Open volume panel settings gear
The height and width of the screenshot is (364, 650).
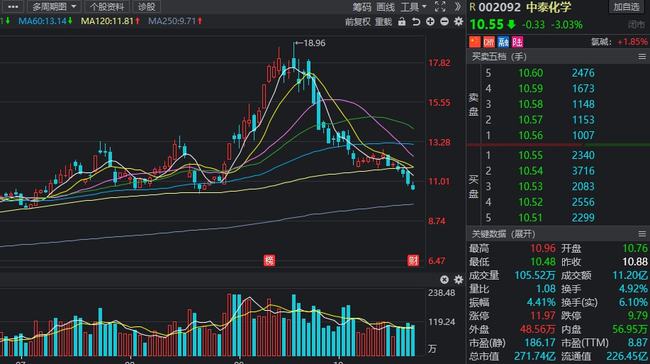tap(458, 280)
